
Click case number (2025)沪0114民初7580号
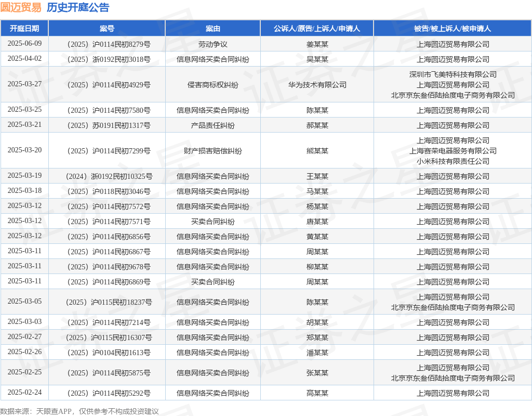(x=107, y=110)
